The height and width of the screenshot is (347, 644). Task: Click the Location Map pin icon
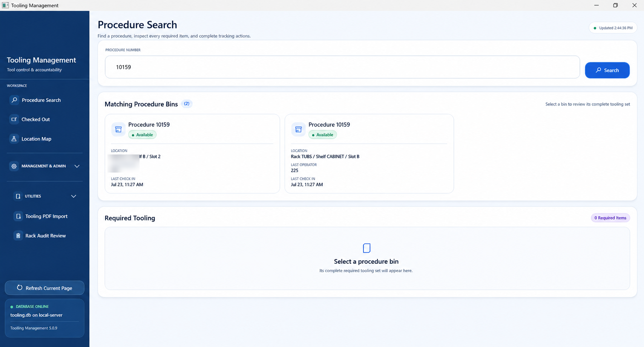(14, 139)
